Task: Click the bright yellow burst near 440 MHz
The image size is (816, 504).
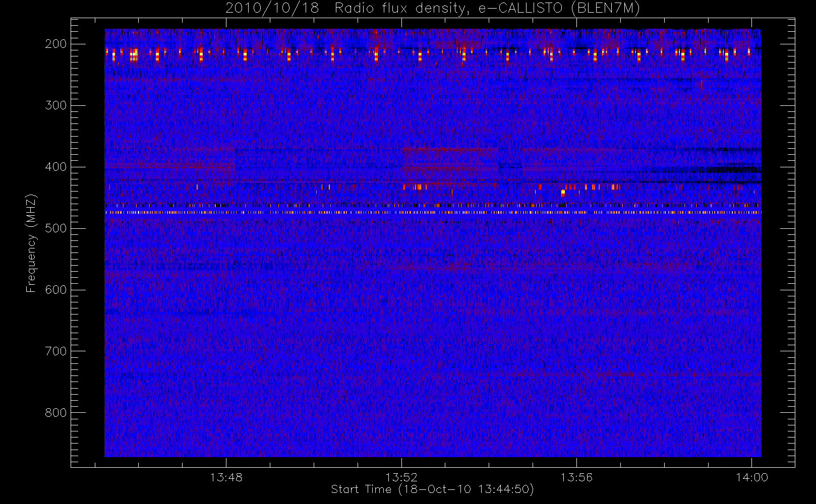Action: 563,193
